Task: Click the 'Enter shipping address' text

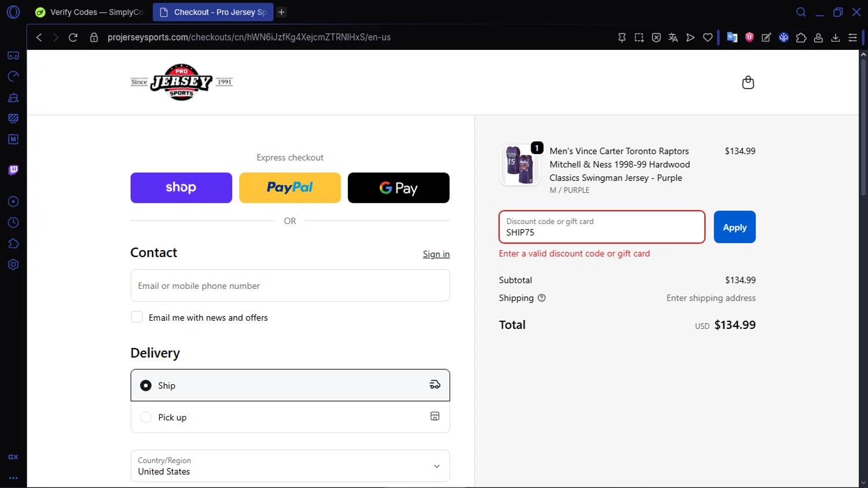Action: (x=711, y=298)
